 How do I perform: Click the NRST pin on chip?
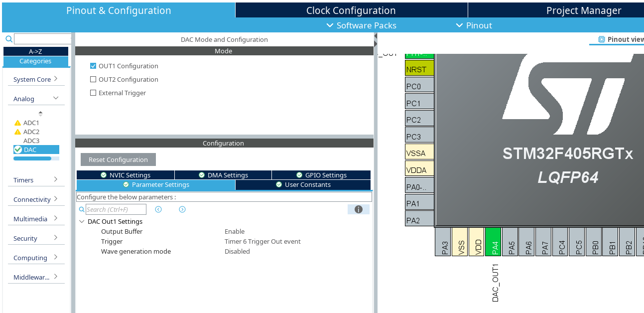(x=419, y=68)
